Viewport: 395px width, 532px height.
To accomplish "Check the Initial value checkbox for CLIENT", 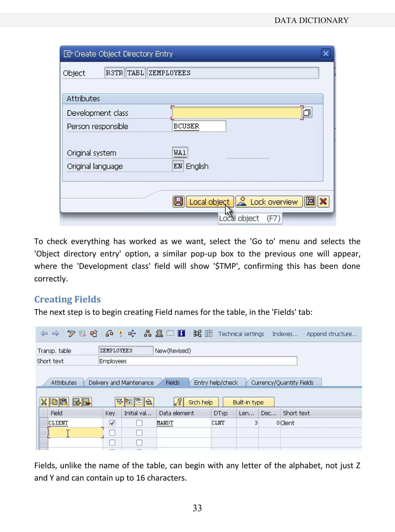I will pyautogui.click(x=139, y=423).
